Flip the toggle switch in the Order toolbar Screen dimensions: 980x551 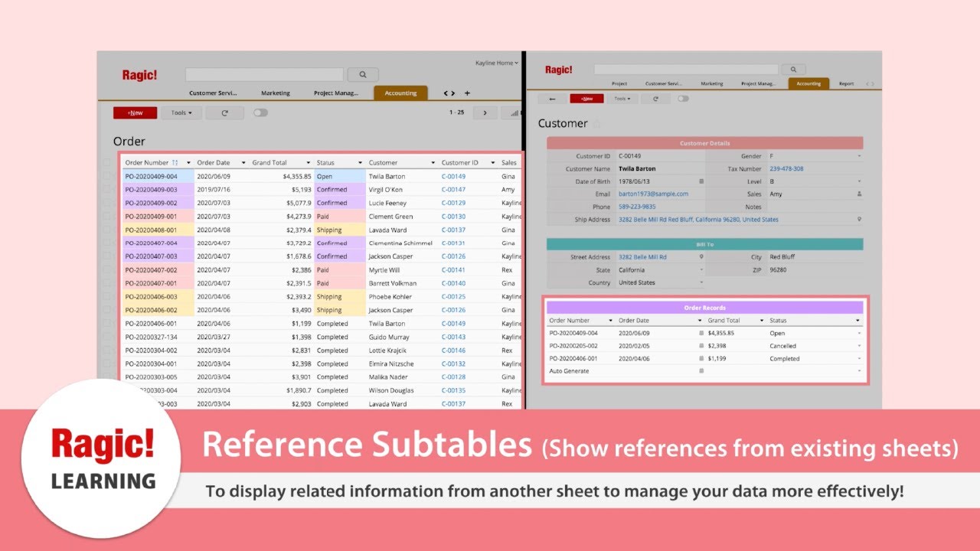pyautogui.click(x=260, y=112)
